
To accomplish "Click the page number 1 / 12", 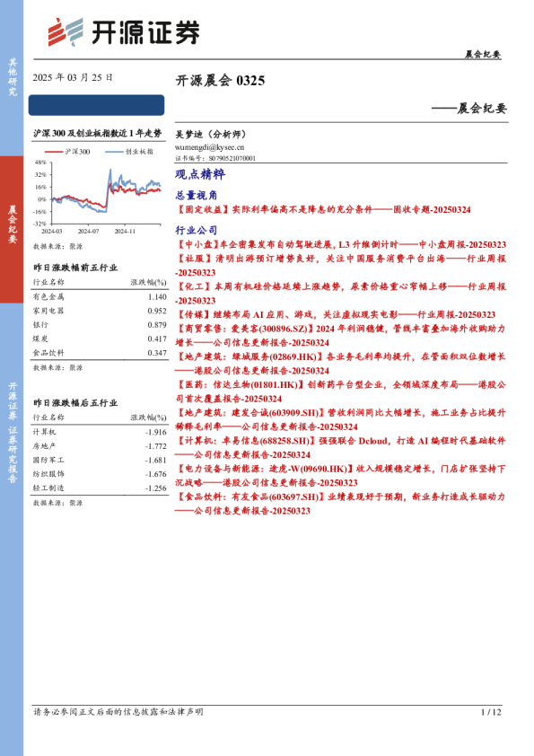I will pos(491,712).
